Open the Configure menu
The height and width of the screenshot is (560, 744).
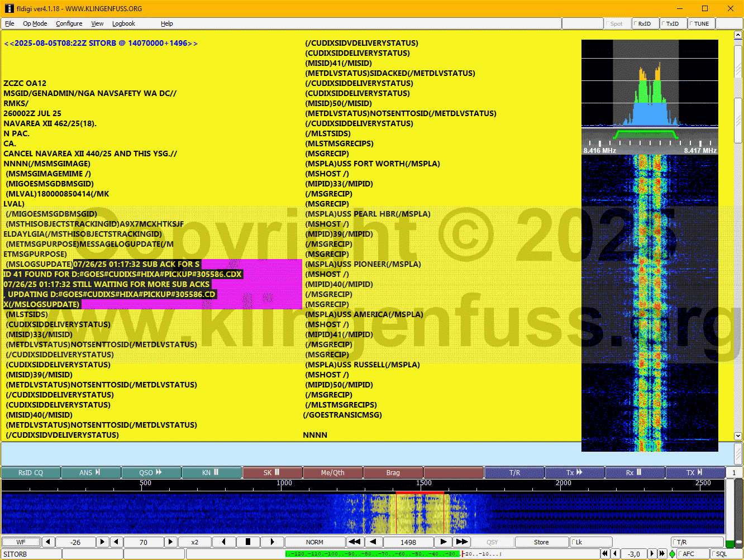pyautogui.click(x=69, y=23)
